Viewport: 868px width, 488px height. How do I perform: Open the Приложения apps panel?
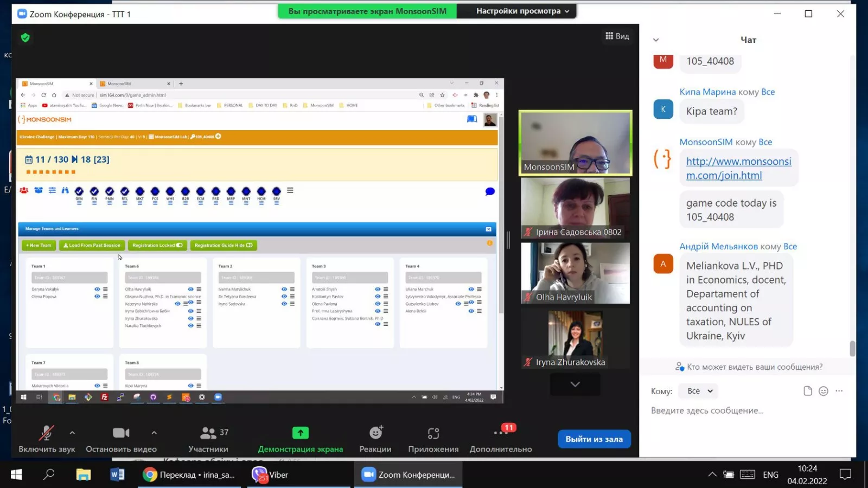[x=433, y=438]
